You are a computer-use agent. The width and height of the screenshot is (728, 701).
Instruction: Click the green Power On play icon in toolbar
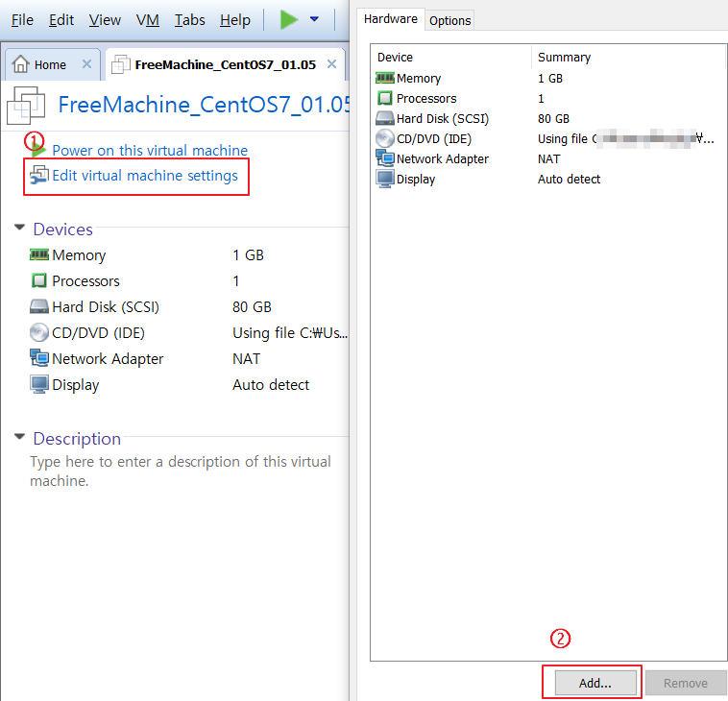click(x=288, y=19)
